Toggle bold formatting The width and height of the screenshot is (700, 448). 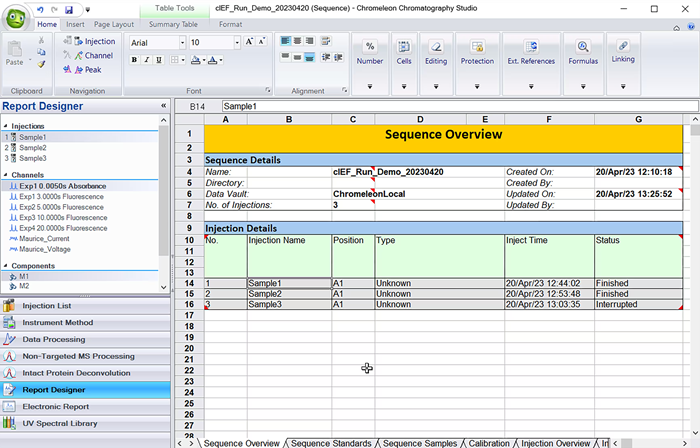tap(134, 60)
